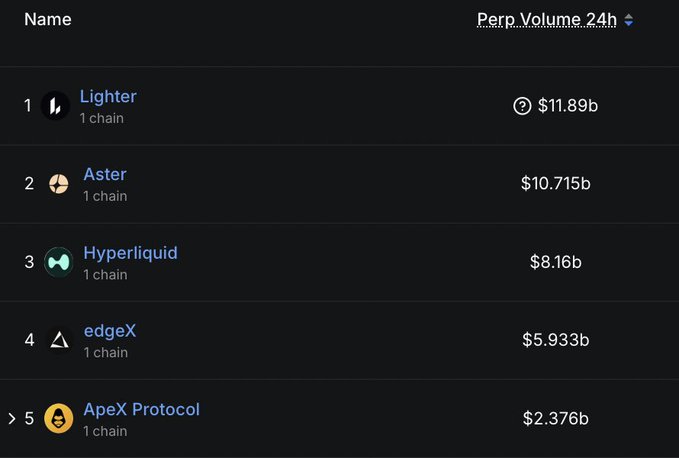Click the Aster protocol logo icon
The height and width of the screenshot is (458, 679).
59,183
